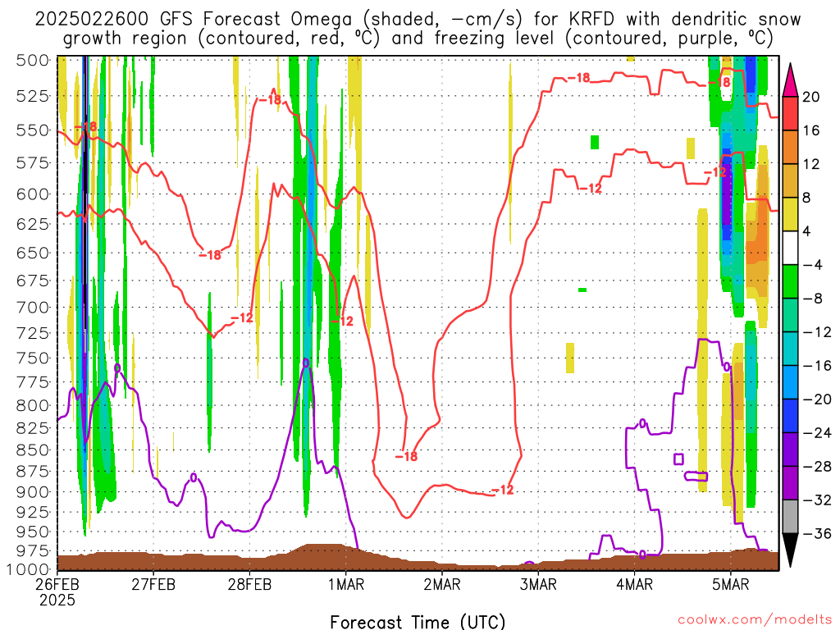Click the 500 pressure level label
Image resolution: width=840 pixels, height=630 pixels.
tap(33, 60)
